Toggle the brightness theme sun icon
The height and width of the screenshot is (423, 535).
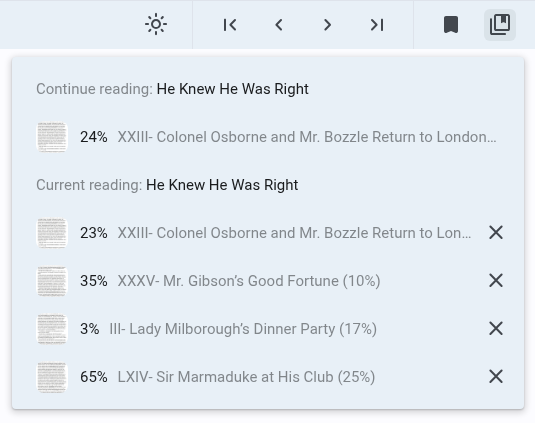156,25
